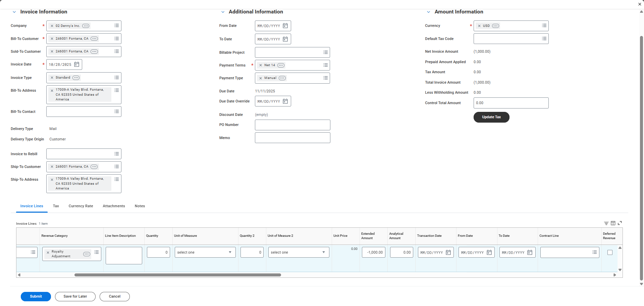The height and width of the screenshot is (306, 644).
Task: Click the From Date calendar icon in Additional Information
Action: 285,26
